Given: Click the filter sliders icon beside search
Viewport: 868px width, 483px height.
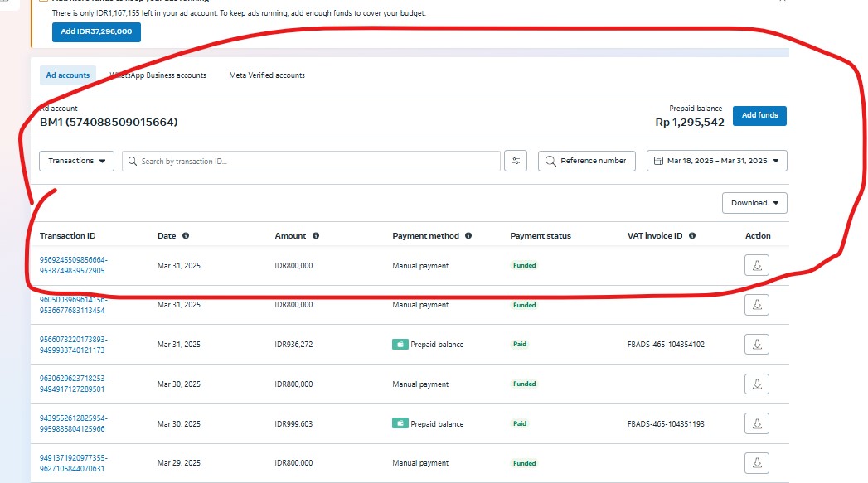Looking at the screenshot, I should (x=515, y=161).
